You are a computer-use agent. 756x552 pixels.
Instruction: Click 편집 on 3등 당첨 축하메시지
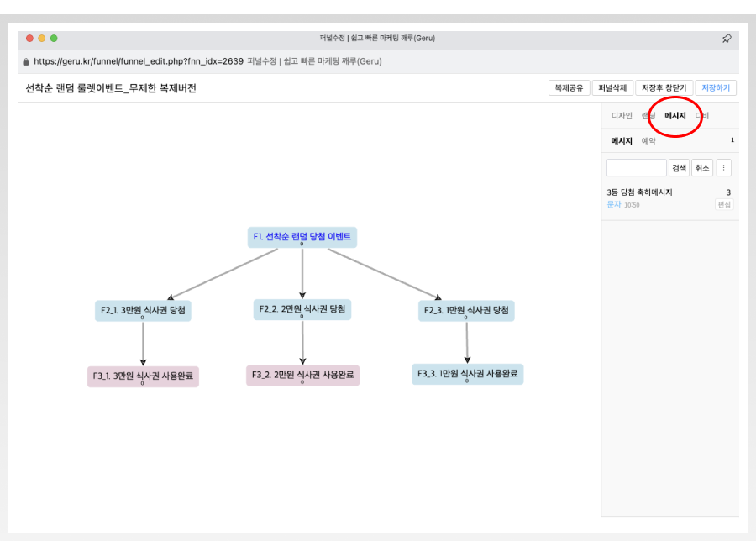point(724,204)
